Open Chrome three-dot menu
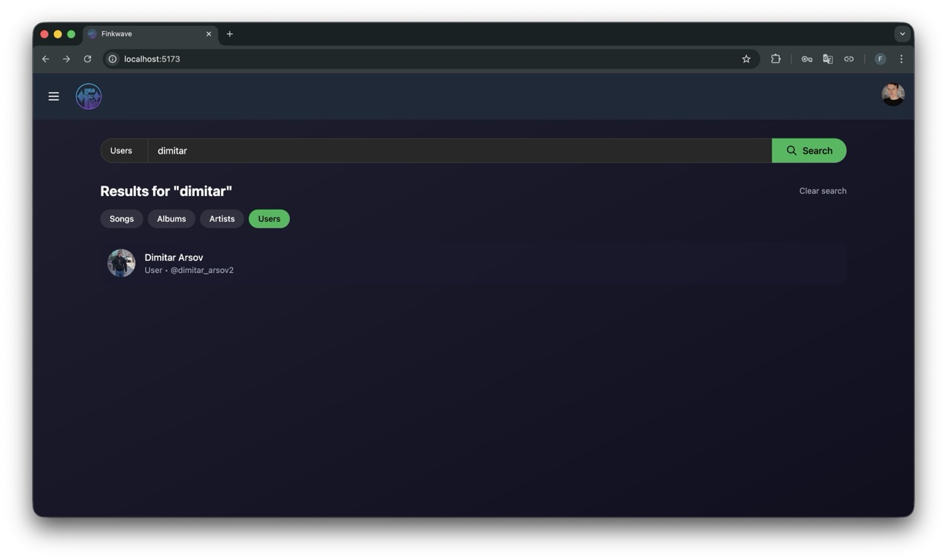The width and height of the screenshot is (947, 560). tap(901, 59)
